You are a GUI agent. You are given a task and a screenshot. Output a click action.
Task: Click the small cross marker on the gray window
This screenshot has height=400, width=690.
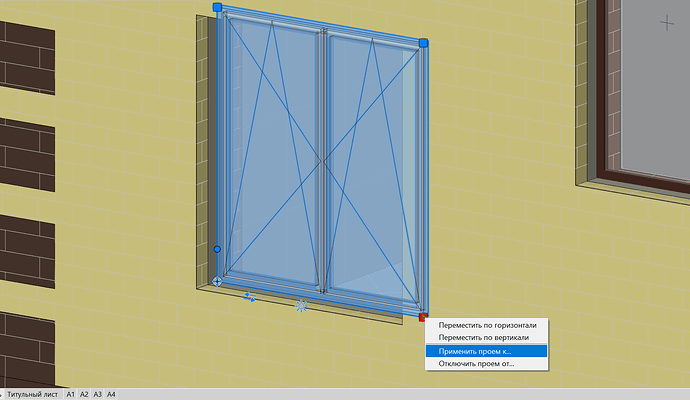click(667, 22)
